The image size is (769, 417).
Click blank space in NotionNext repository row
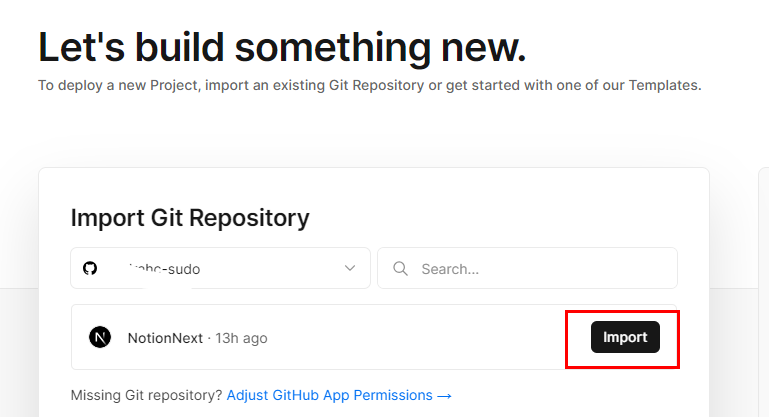pyautogui.click(x=420, y=338)
